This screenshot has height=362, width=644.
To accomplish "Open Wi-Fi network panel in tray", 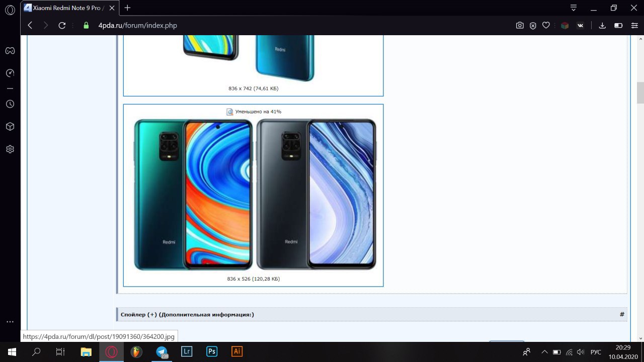I will pyautogui.click(x=569, y=352).
